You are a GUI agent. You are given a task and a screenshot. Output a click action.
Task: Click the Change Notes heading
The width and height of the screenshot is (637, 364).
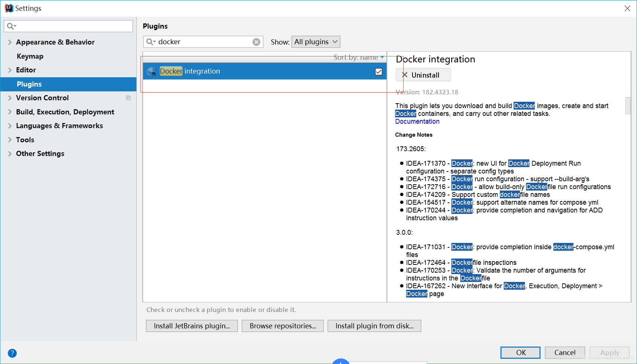(x=414, y=135)
